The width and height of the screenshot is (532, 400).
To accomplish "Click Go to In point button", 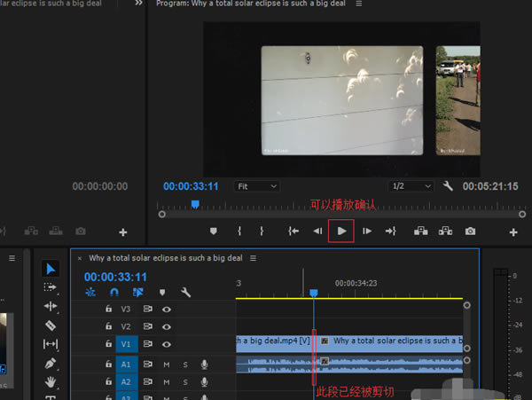I will coord(293,231).
